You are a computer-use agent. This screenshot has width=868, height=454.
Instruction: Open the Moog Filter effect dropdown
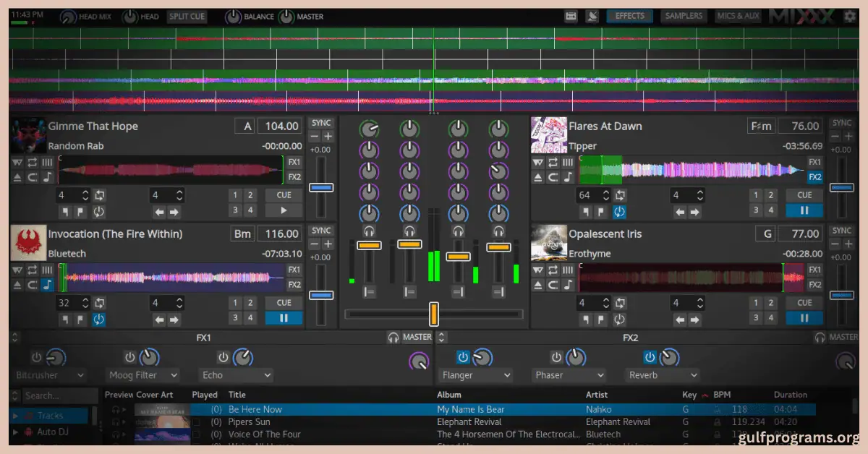pyautogui.click(x=142, y=375)
